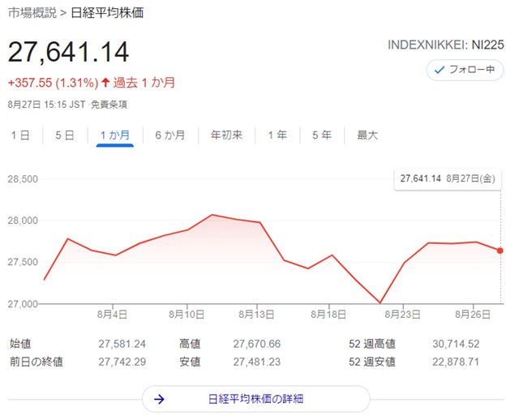
Task: Select the 6 か月 range tab
Action: click(x=170, y=135)
